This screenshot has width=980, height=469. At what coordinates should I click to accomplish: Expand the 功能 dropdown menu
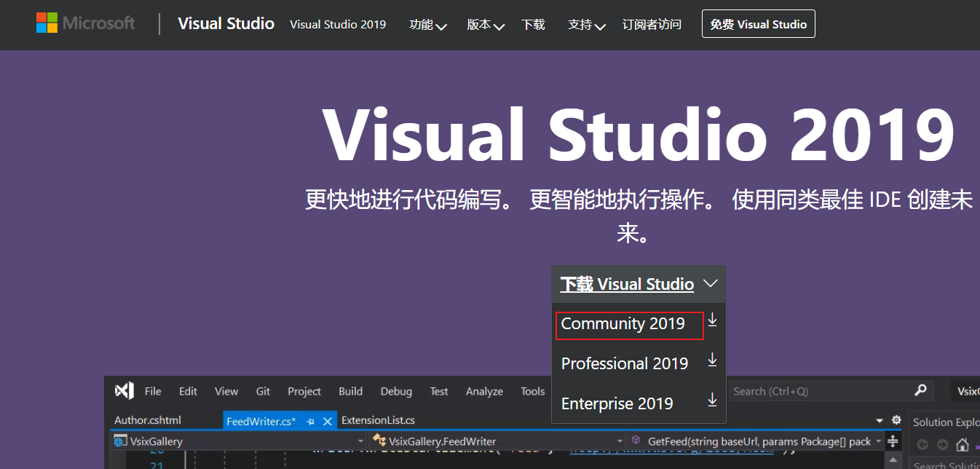click(x=427, y=25)
